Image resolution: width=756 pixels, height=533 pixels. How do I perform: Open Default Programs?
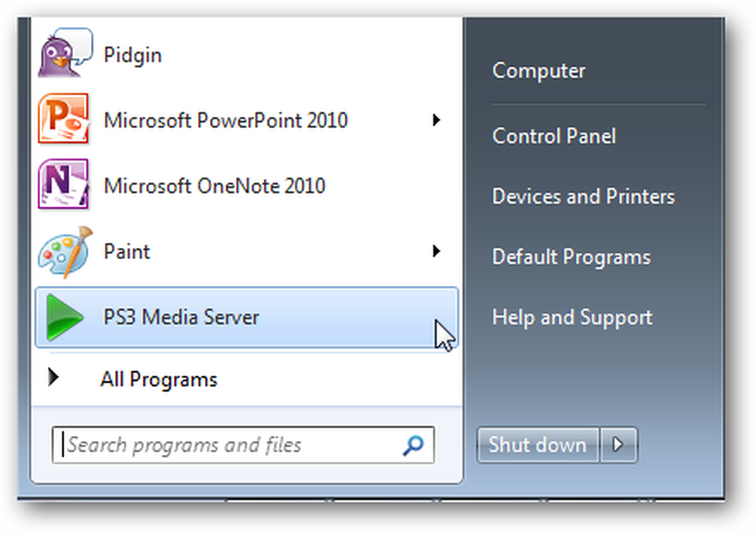572,257
